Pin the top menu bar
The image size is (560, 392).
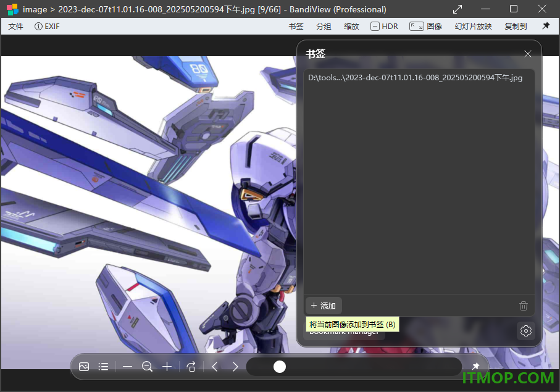tap(546, 26)
